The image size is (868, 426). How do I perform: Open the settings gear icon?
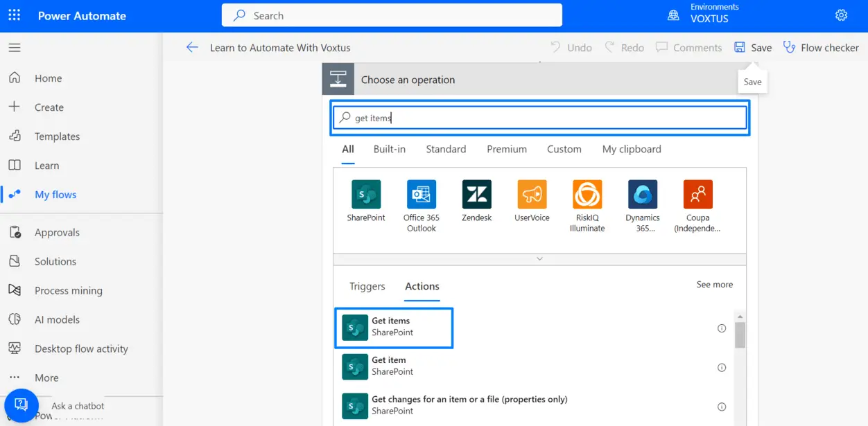pyautogui.click(x=841, y=15)
